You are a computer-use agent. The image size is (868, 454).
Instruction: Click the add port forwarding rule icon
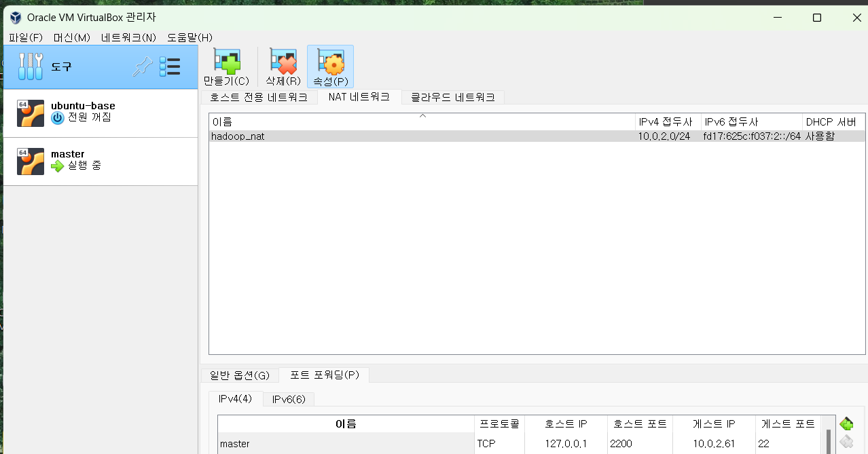tap(846, 424)
